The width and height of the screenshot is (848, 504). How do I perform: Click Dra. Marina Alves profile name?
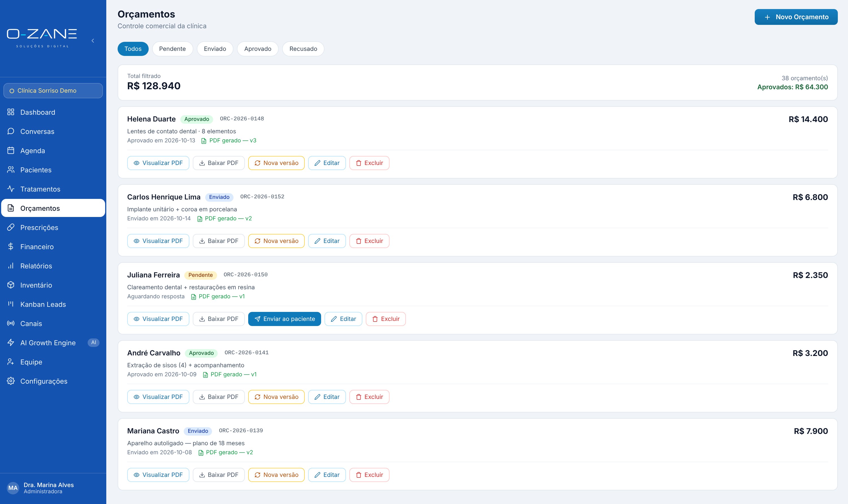tap(49, 485)
